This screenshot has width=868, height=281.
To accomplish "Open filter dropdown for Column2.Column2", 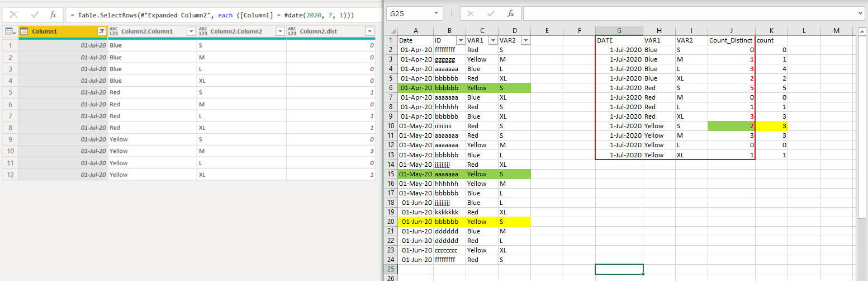I will (280, 32).
